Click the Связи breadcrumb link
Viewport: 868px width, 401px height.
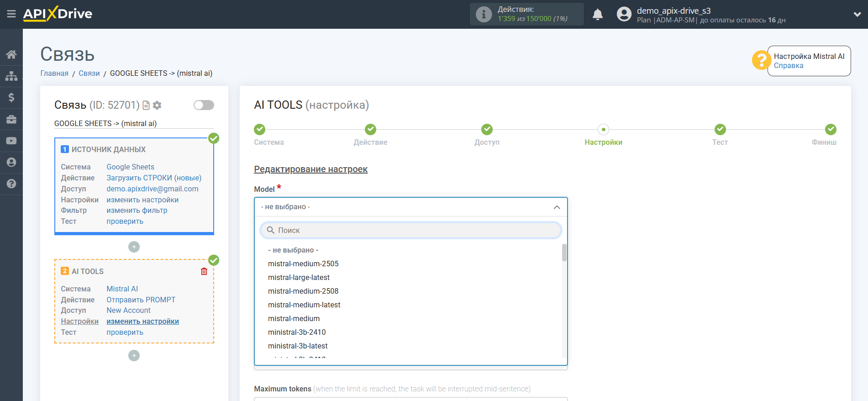89,74
